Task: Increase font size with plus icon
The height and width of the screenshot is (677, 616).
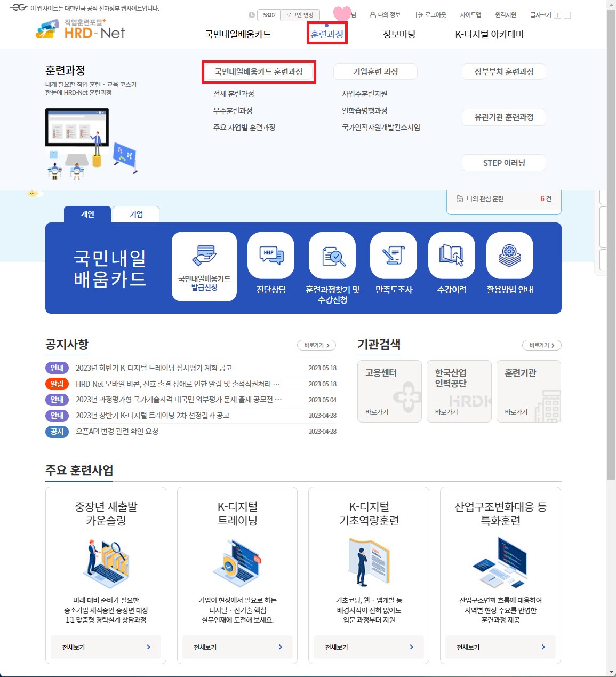Action: [557, 15]
